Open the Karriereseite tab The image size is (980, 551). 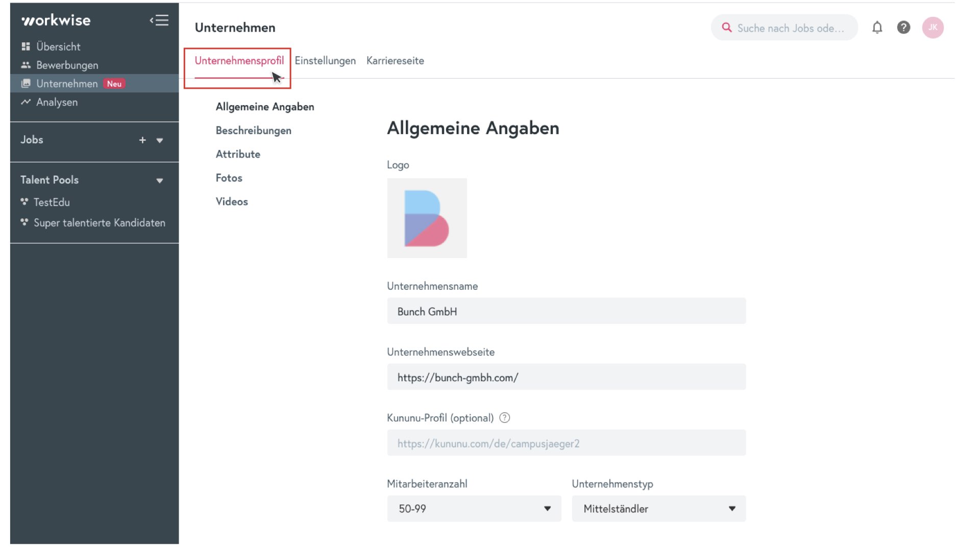click(x=395, y=60)
